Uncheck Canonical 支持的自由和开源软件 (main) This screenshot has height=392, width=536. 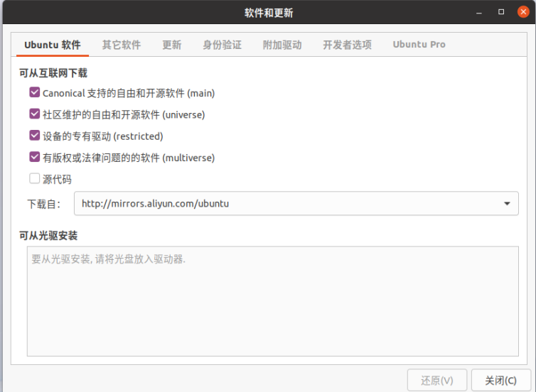35,92
